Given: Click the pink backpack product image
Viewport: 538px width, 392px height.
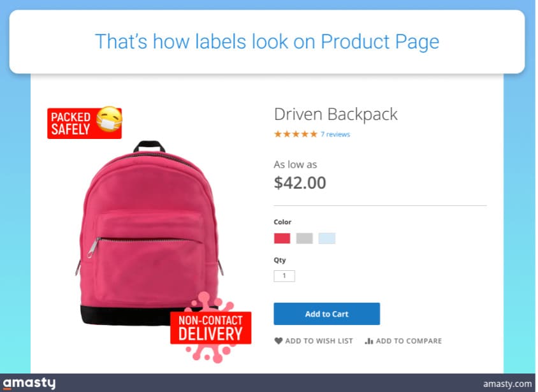Looking at the screenshot, I should 149,233.
